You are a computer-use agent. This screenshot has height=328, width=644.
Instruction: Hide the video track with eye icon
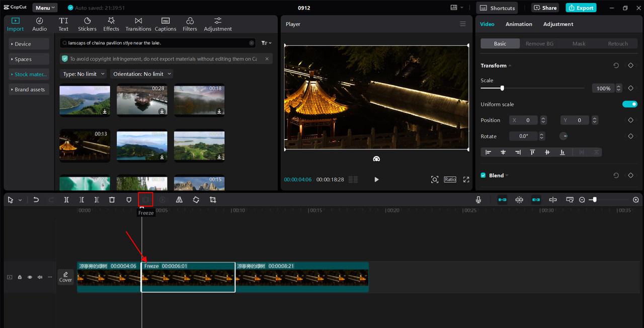[x=30, y=277]
